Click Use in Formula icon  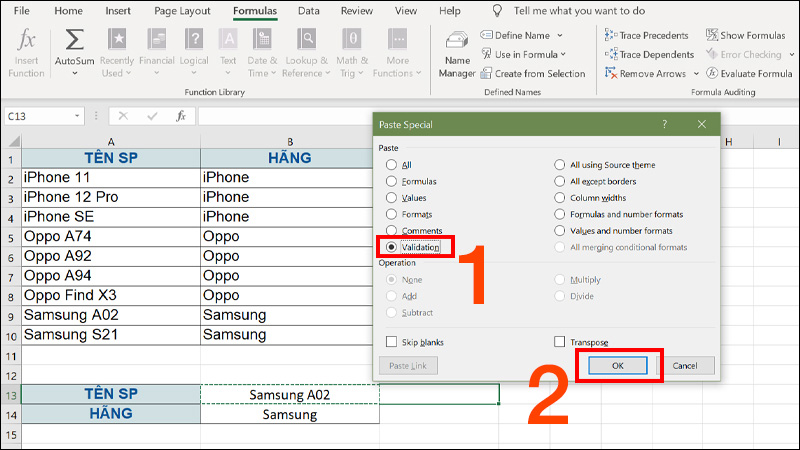[x=486, y=54]
